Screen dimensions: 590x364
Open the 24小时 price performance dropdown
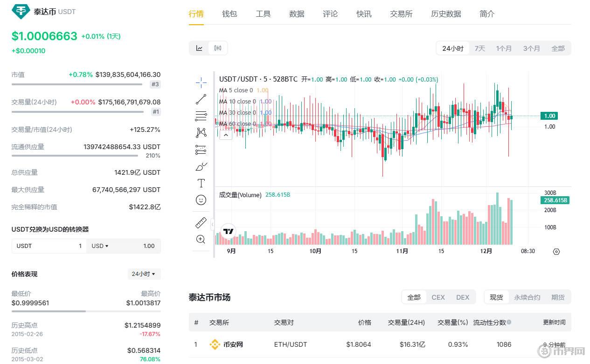[144, 274]
